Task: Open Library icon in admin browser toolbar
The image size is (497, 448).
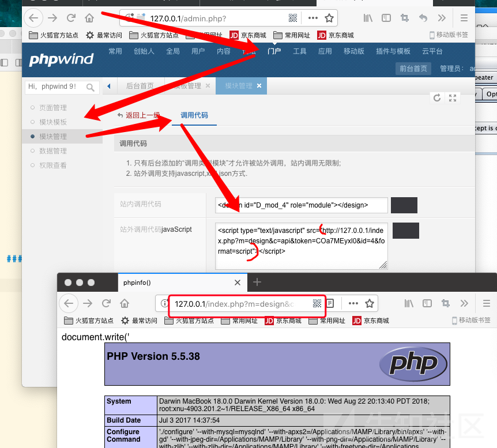Action: coord(368,18)
